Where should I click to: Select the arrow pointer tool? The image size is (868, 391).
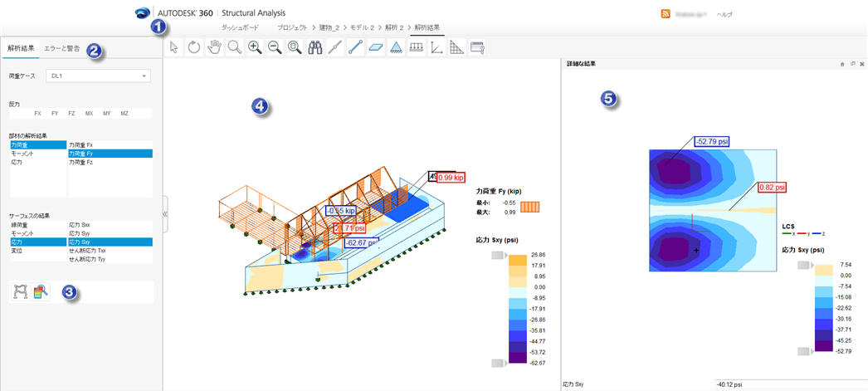(173, 48)
